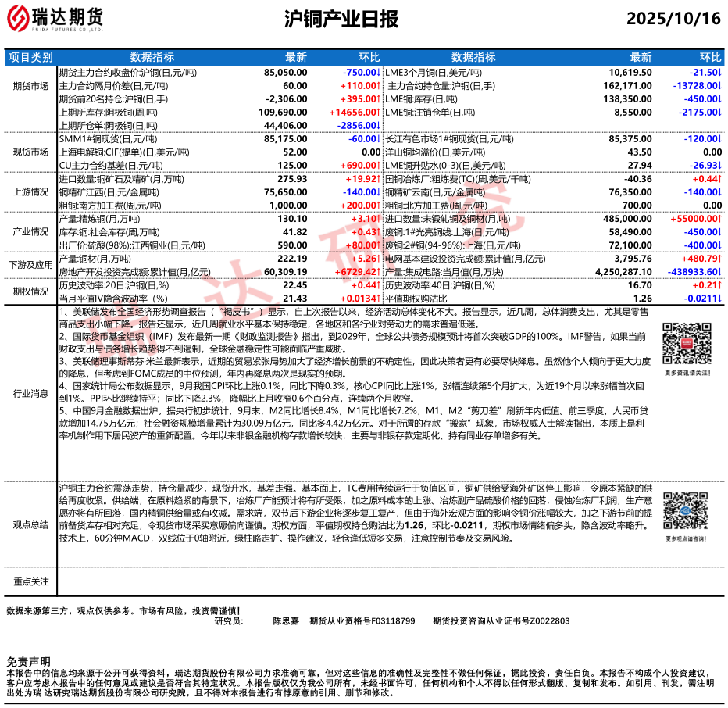
Task: Select the 下游及应用 category cell
Action: point(31,265)
